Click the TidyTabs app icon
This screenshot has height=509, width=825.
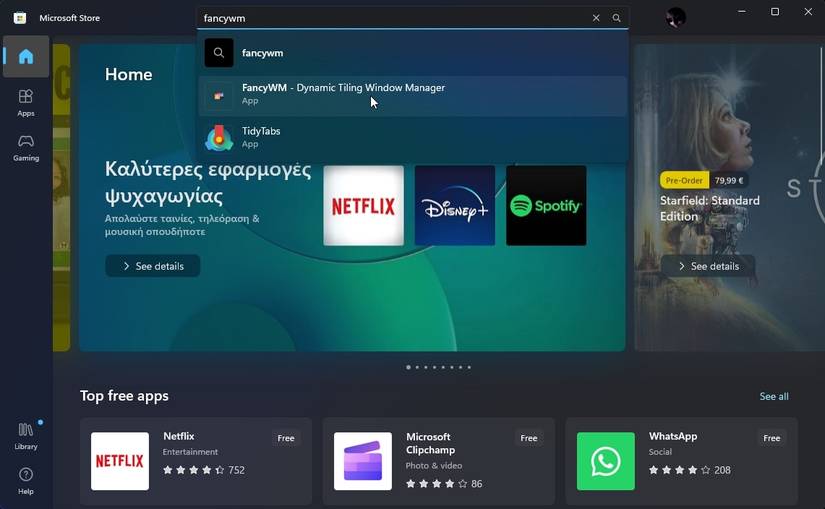[219, 138]
